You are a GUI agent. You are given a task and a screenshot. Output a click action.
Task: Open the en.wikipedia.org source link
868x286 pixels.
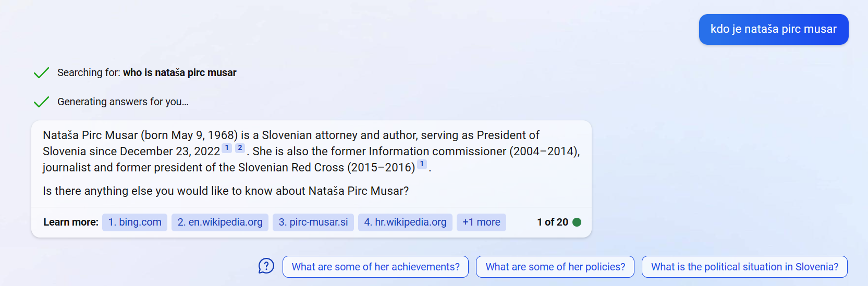(220, 222)
